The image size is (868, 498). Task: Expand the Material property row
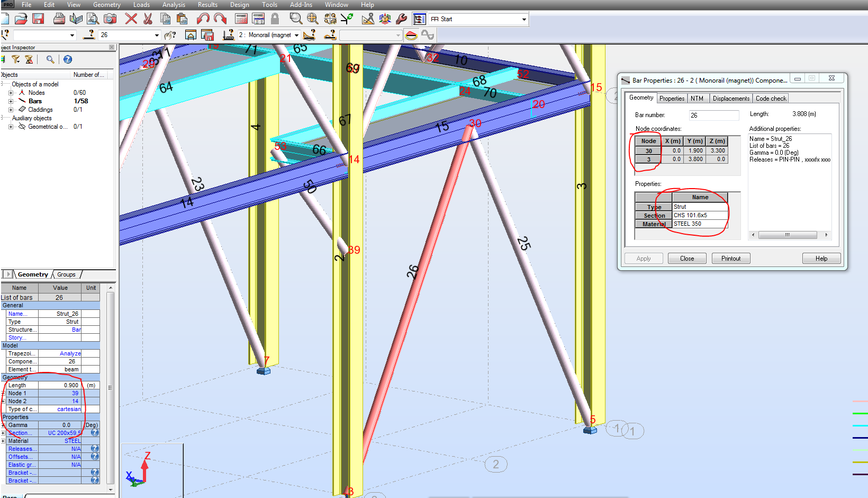[x=3, y=441]
